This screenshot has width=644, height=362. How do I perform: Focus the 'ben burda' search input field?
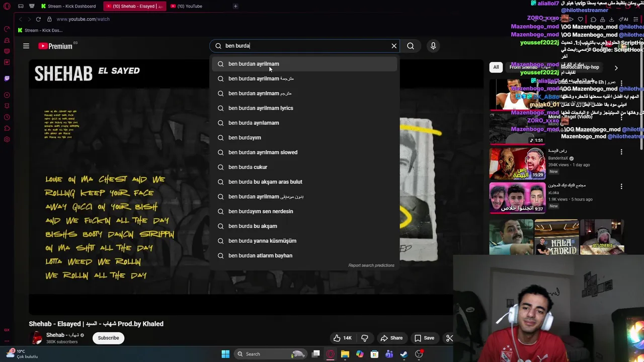point(304,46)
